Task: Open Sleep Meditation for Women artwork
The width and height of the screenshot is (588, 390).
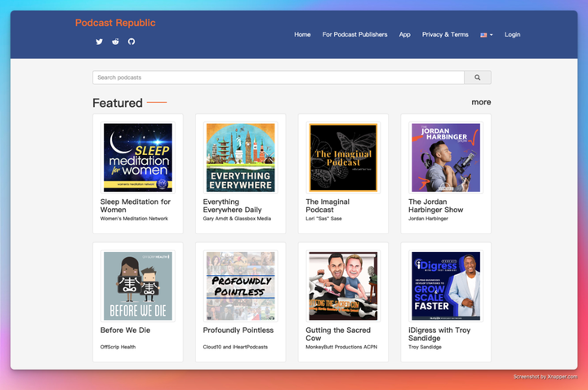Action: coord(138,157)
